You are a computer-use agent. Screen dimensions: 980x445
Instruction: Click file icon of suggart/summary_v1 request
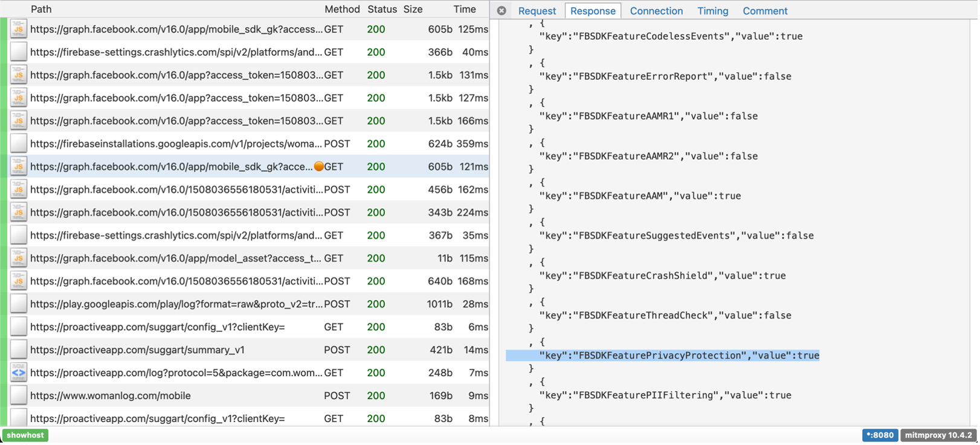click(x=19, y=350)
